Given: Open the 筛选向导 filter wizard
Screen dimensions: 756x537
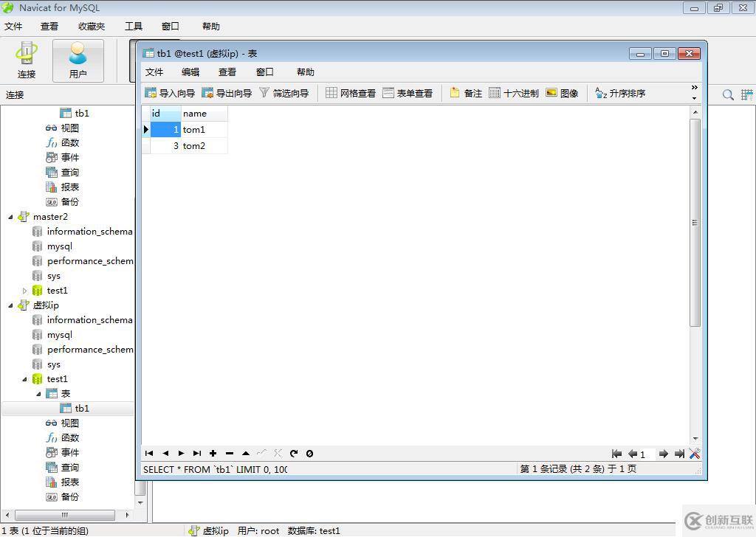Looking at the screenshot, I should [x=284, y=93].
